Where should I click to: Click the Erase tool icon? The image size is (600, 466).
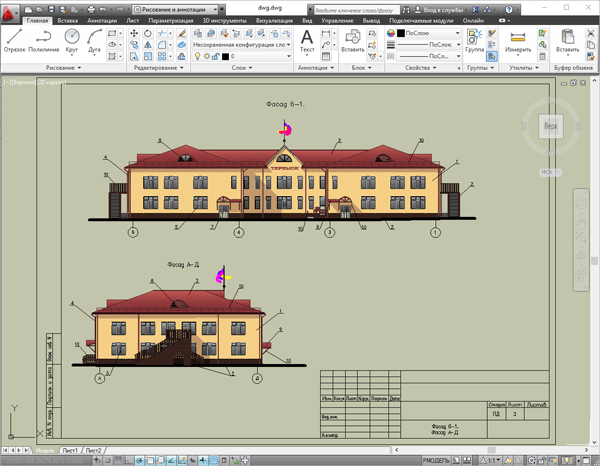[182, 33]
